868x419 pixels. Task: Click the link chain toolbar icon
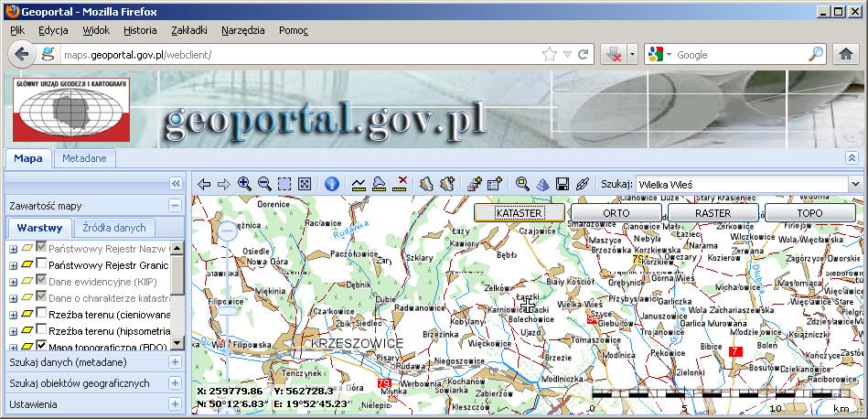pyautogui.click(x=582, y=184)
